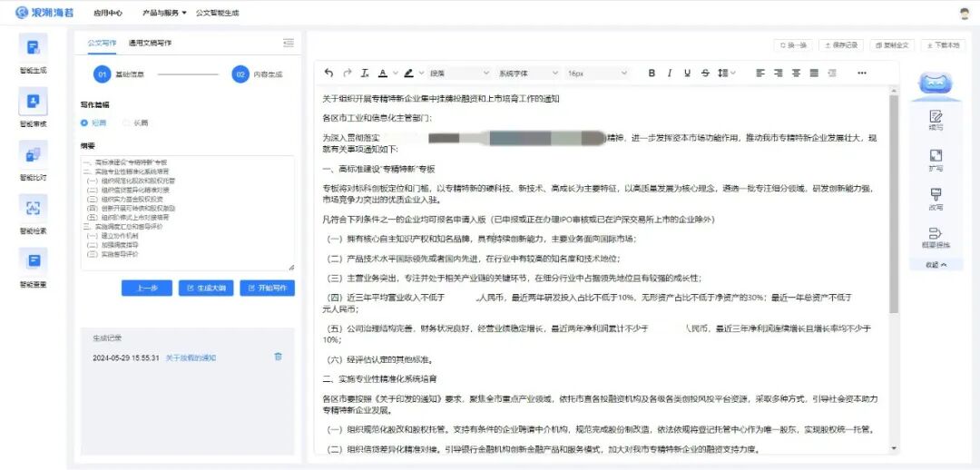Open the 智能生成 sidebar tool

[x=34, y=54]
